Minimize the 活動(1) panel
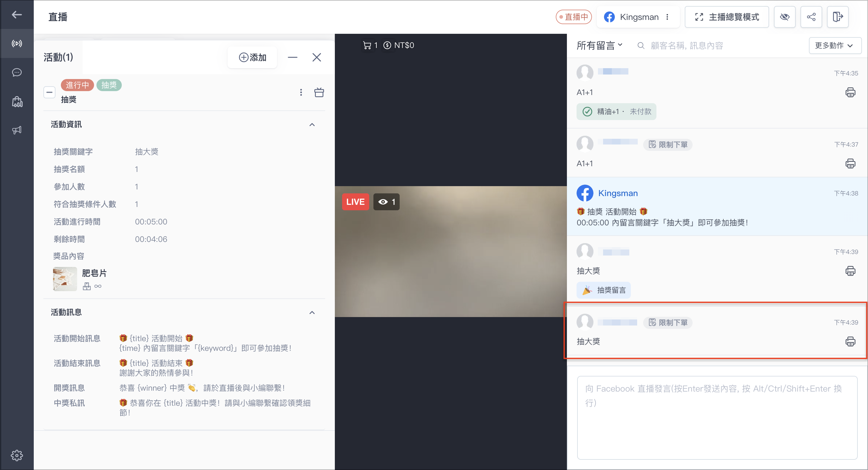868x470 pixels. click(292, 57)
